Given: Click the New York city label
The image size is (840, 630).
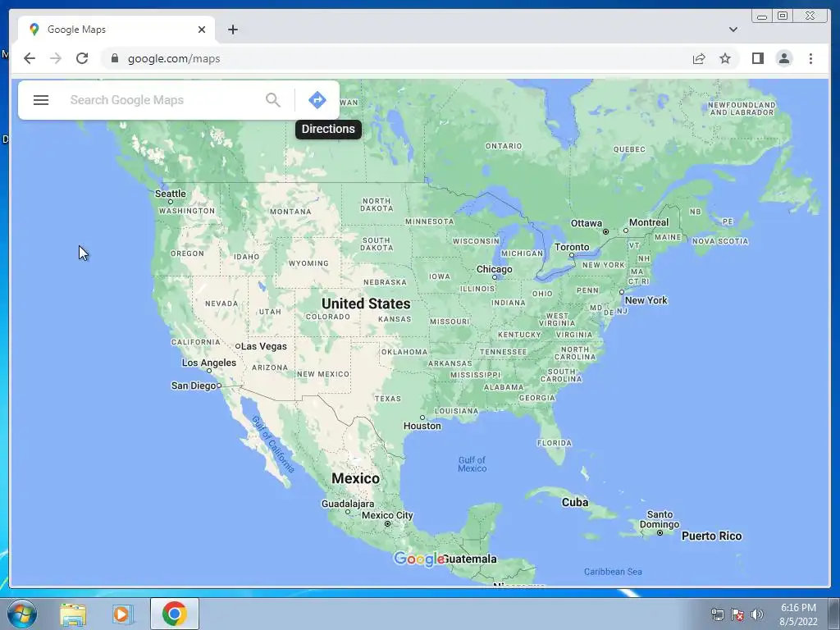Looking at the screenshot, I should (646, 300).
